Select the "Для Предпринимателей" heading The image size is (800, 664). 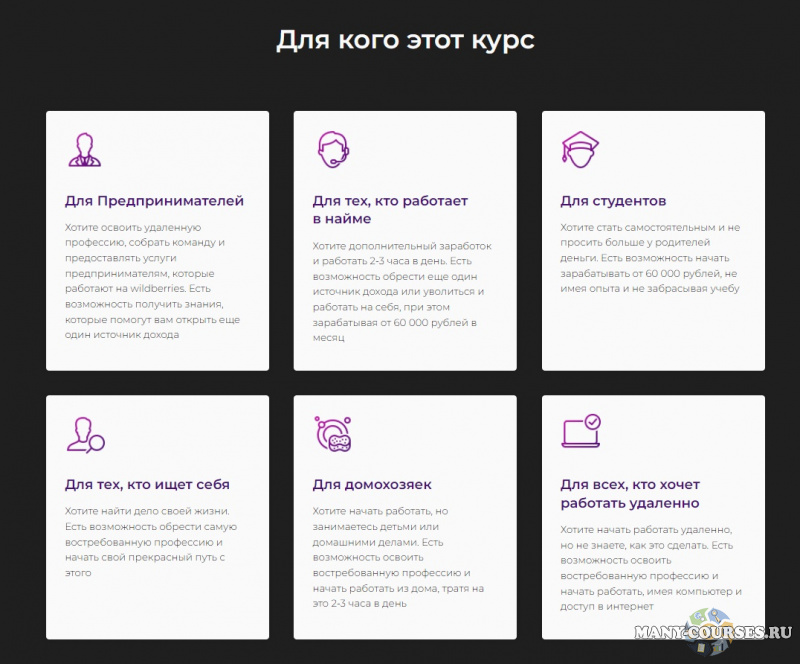[x=154, y=201]
